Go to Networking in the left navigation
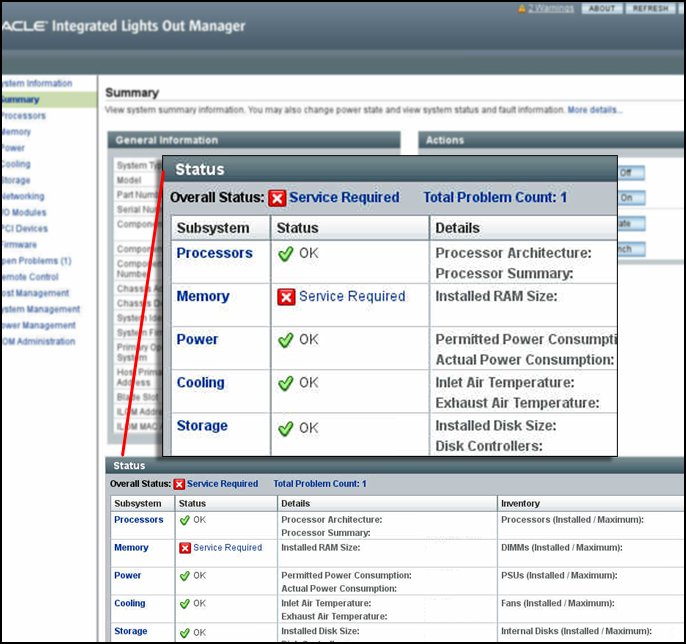Viewport: 686px width, 644px height. tap(23, 196)
